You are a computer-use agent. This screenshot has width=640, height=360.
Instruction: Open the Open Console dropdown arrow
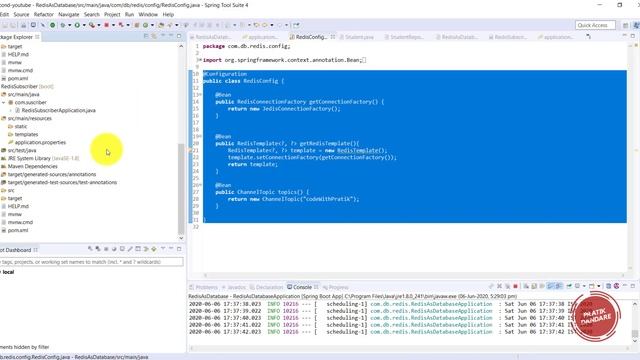[x=599, y=286]
